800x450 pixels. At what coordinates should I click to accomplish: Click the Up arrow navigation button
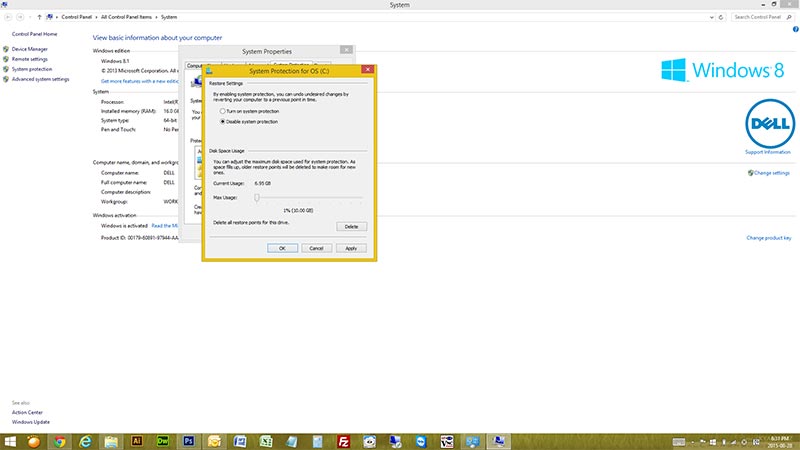tap(39, 17)
